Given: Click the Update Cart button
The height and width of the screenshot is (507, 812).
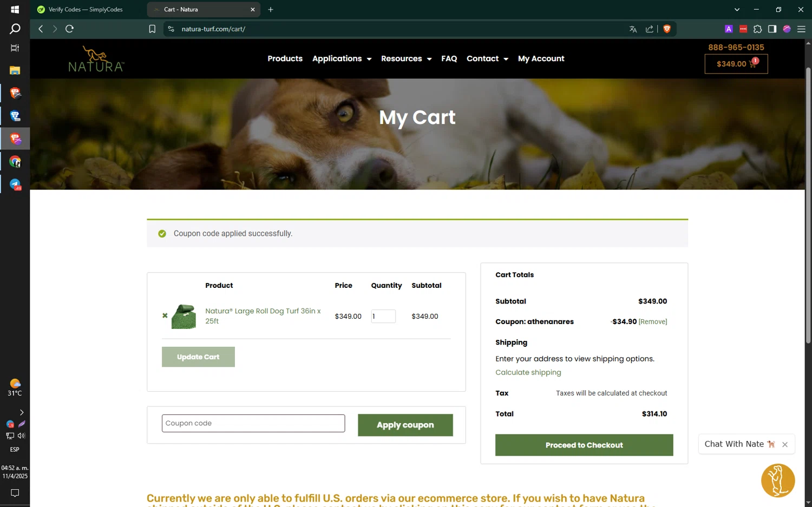Looking at the screenshot, I should coord(198,357).
